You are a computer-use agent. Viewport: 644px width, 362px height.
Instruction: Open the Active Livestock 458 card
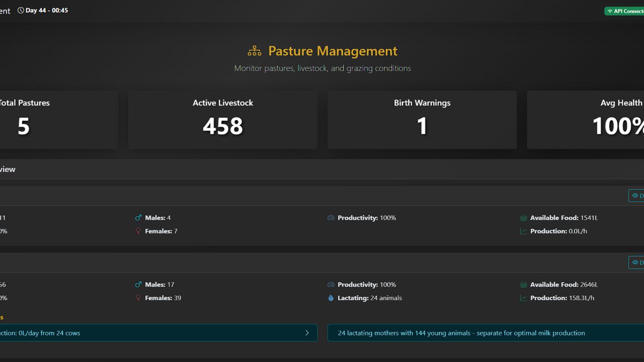pyautogui.click(x=223, y=120)
